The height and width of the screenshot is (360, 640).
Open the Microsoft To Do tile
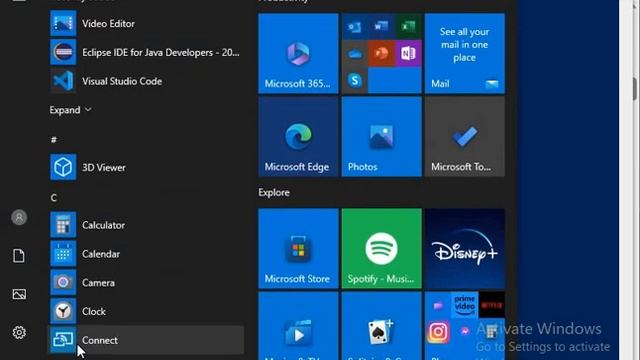[465, 137]
